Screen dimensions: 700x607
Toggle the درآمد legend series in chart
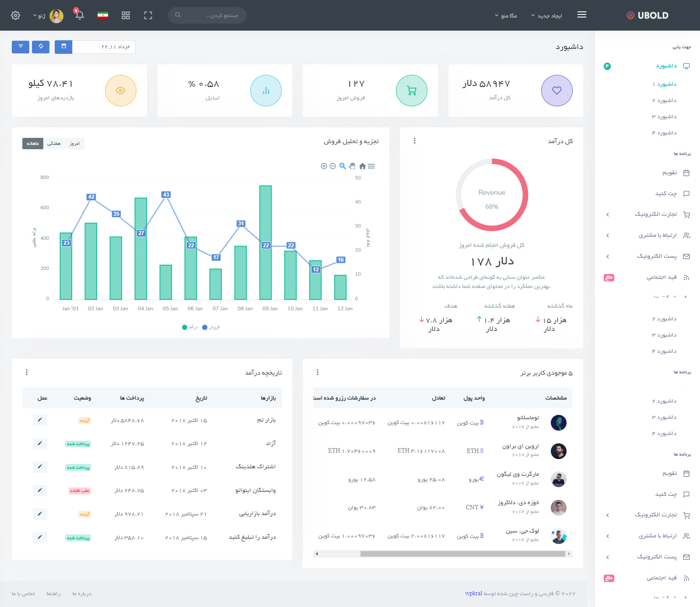(x=190, y=327)
